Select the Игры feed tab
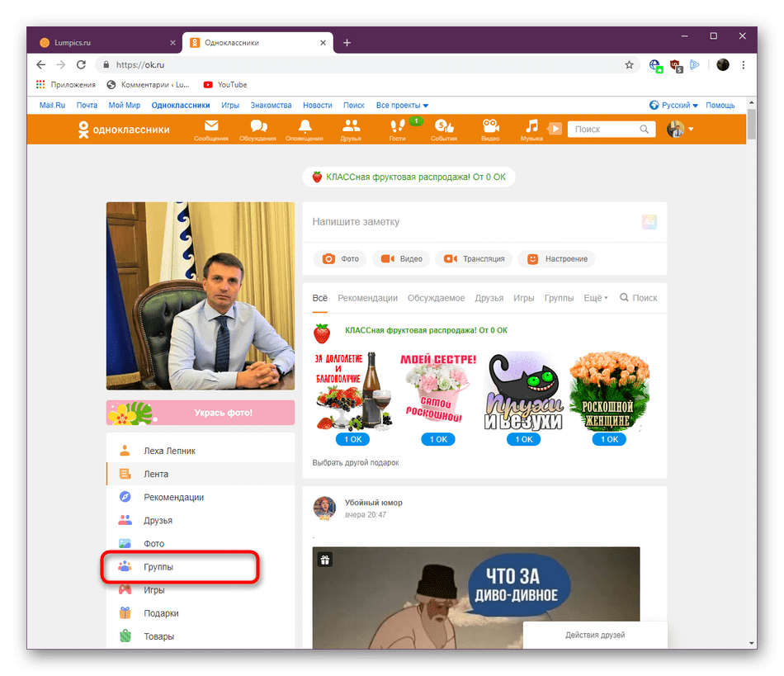The image size is (784, 676). coord(523,297)
